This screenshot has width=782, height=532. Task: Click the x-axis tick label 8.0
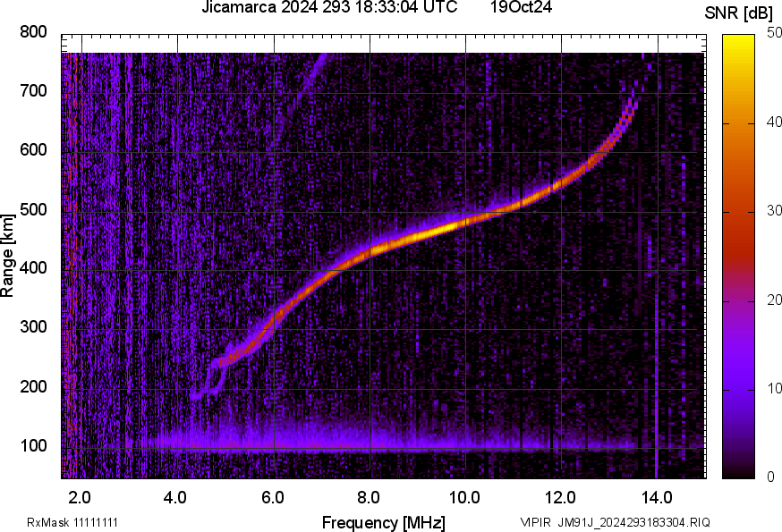[x=369, y=498]
